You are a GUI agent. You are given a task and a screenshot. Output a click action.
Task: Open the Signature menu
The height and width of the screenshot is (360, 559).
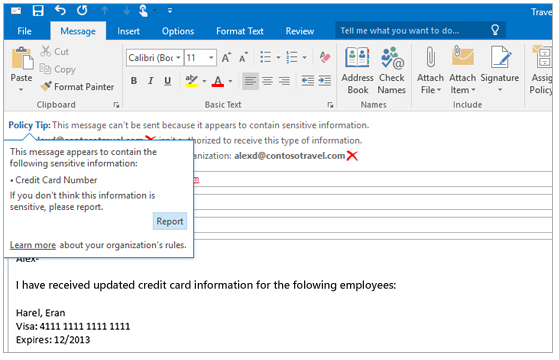tap(499, 70)
